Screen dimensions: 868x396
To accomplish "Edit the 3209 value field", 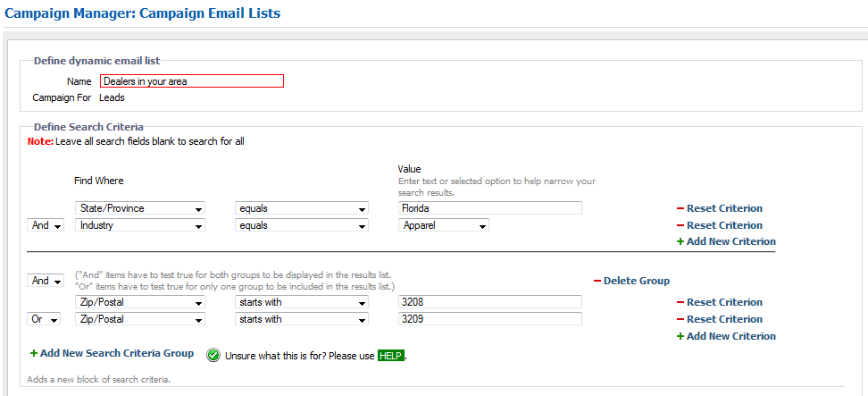I will click(489, 319).
